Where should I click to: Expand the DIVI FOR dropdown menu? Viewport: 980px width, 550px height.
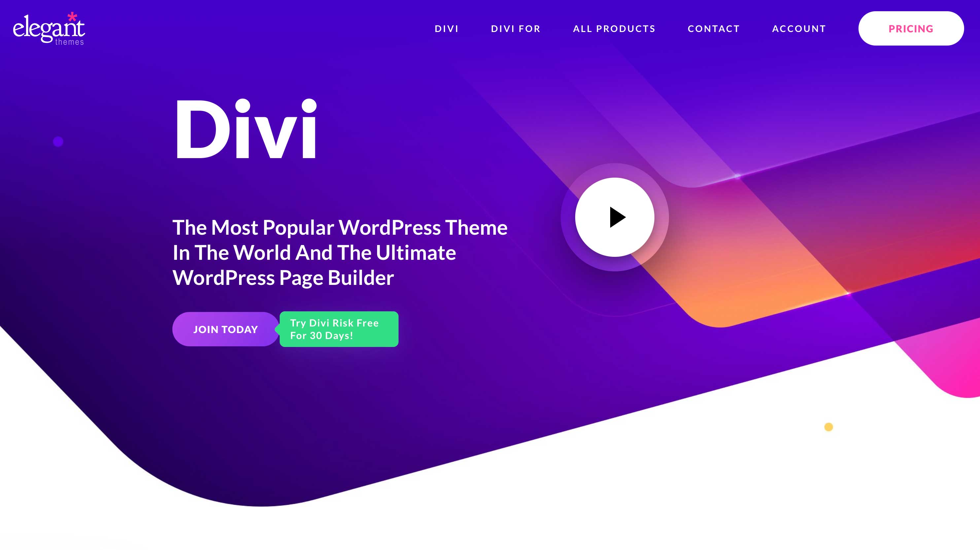[x=515, y=28]
